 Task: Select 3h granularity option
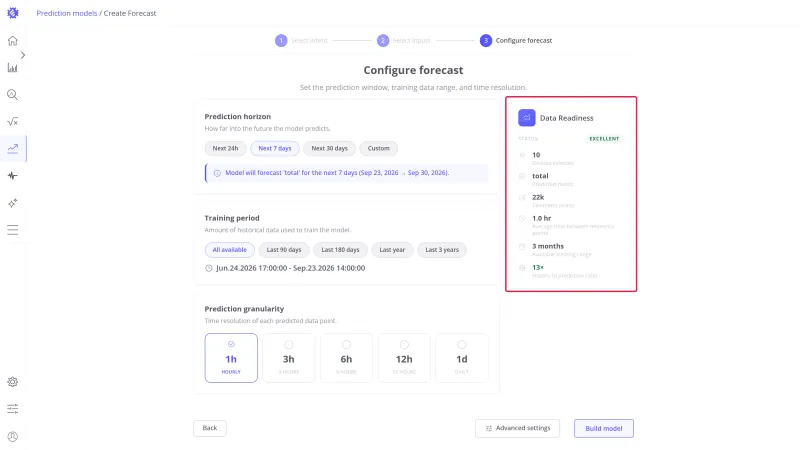[289, 358]
